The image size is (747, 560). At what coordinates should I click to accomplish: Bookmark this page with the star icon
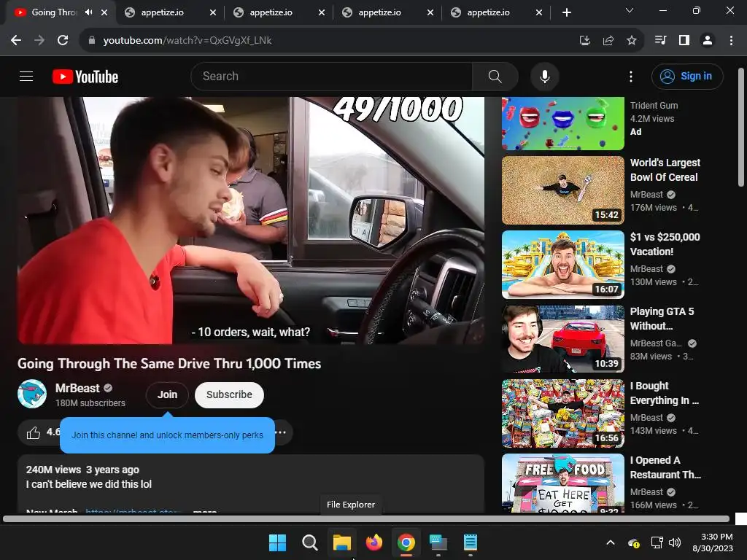[x=631, y=41]
